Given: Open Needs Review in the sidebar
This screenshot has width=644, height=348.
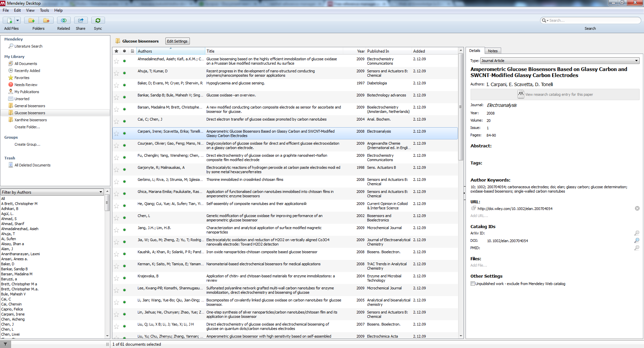Looking at the screenshot, I should pyautogui.click(x=25, y=85).
